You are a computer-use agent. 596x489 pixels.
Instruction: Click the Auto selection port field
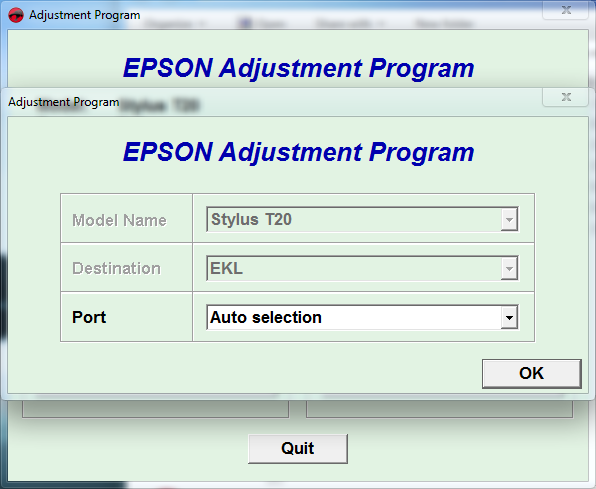coord(362,317)
